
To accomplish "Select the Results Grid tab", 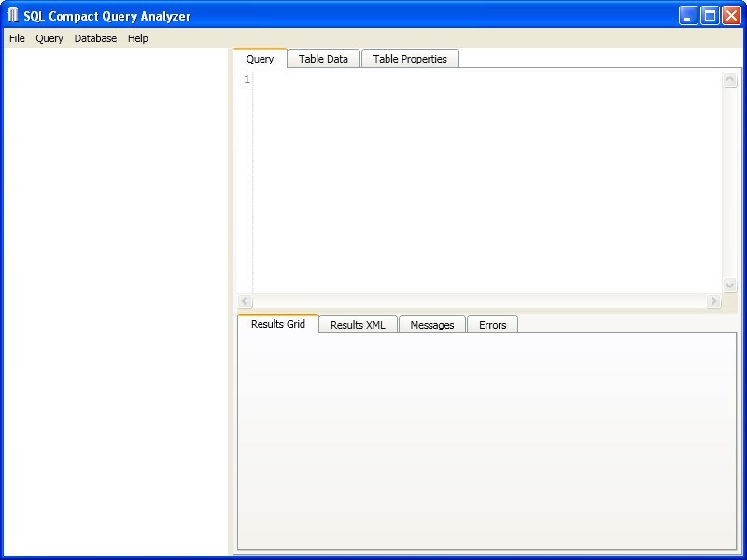I will point(278,324).
